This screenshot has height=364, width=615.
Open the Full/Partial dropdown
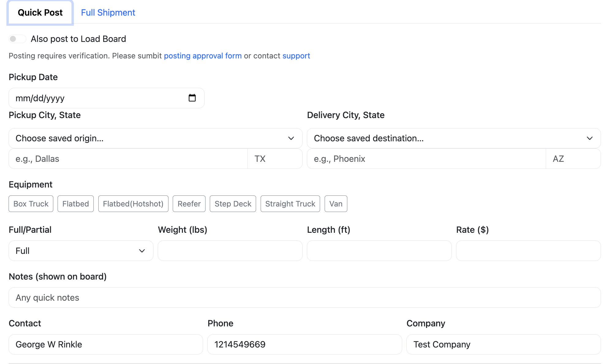tap(80, 251)
